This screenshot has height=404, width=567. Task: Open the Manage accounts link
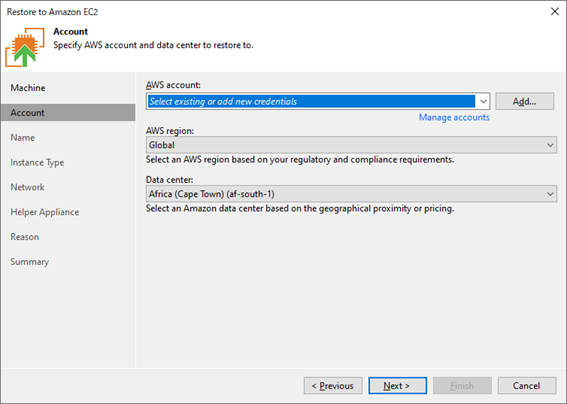[x=454, y=117]
